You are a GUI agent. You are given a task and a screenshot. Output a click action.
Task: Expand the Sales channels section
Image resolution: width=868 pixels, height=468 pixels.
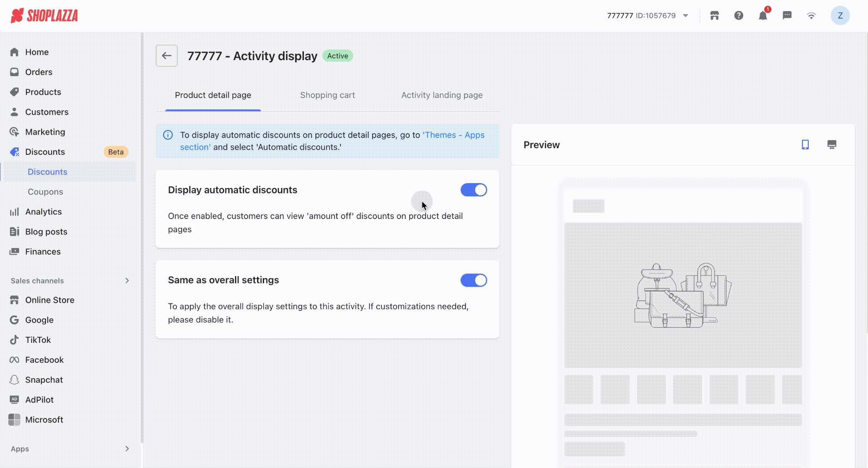[127, 280]
